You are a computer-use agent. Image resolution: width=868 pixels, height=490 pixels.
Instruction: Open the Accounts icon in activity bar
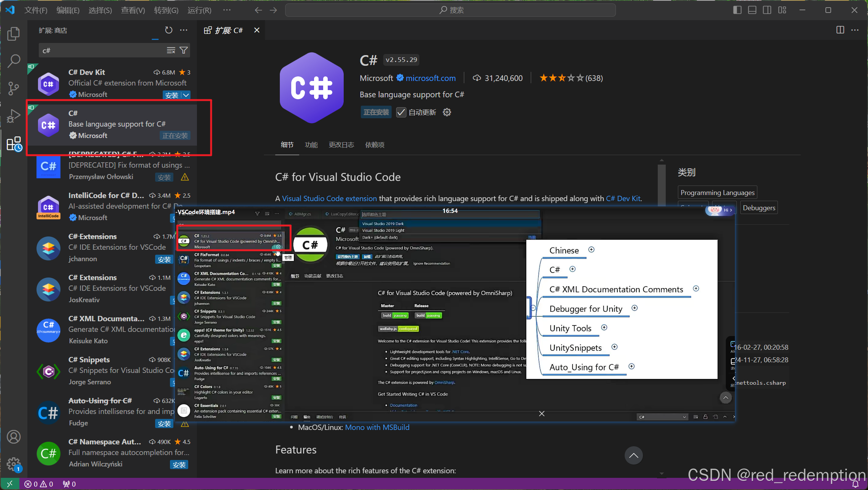pyautogui.click(x=14, y=437)
